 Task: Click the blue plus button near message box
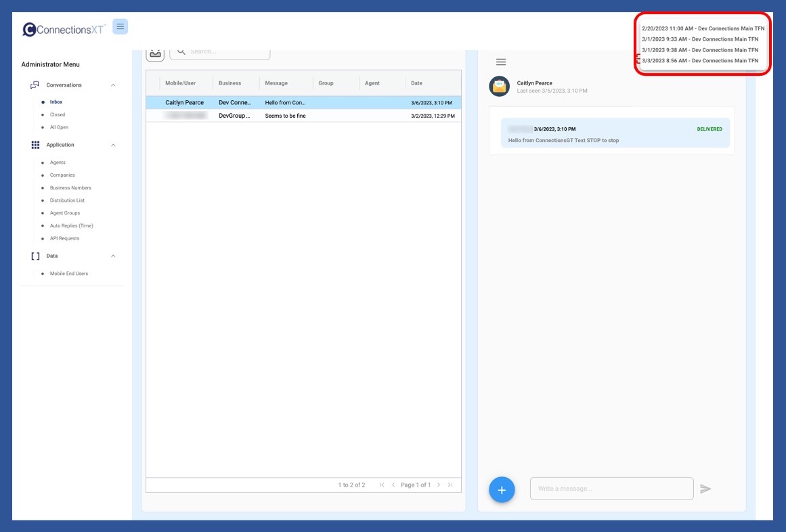tap(502, 489)
